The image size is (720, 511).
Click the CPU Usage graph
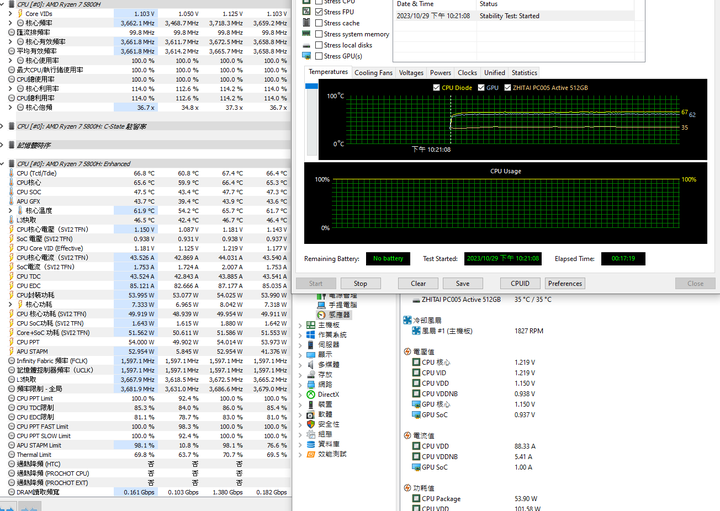click(505, 203)
